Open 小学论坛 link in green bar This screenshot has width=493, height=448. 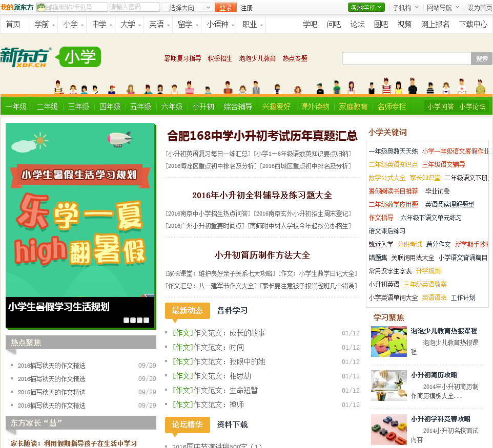click(473, 106)
